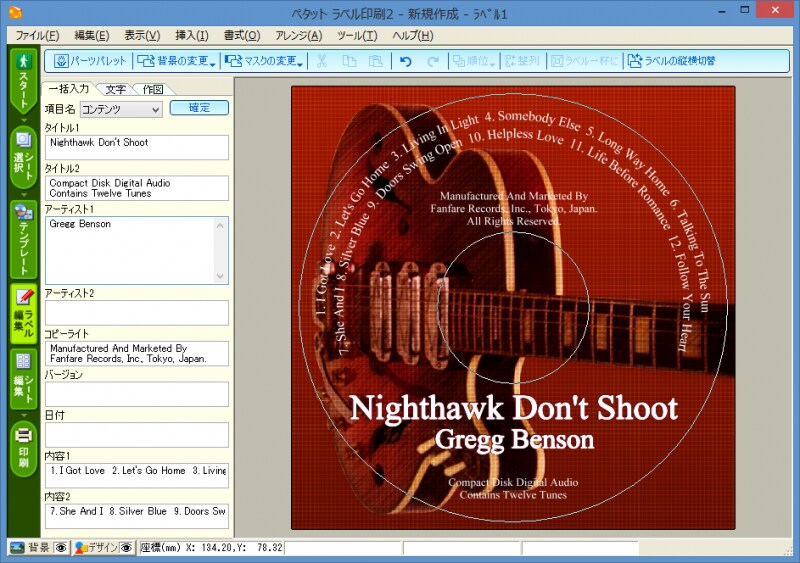Open the シート選択 sheet selection step
This screenshot has height=563, width=800.
pyautogui.click(x=23, y=157)
